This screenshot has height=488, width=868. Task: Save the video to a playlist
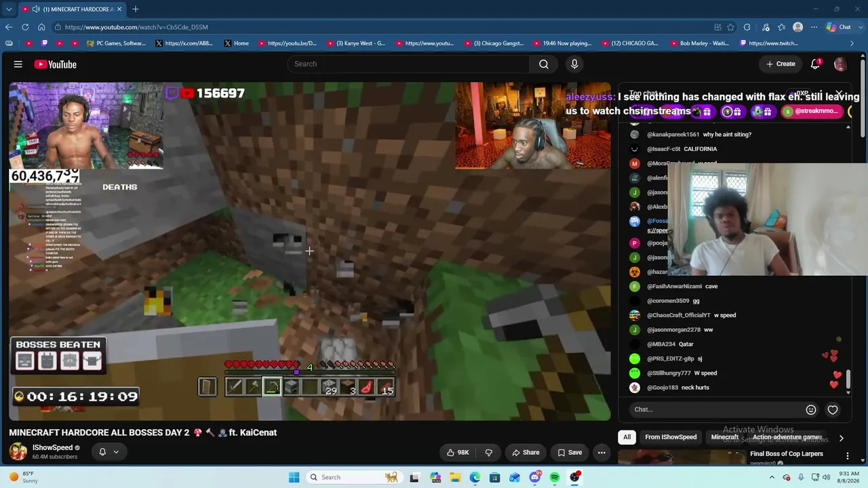click(x=570, y=452)
